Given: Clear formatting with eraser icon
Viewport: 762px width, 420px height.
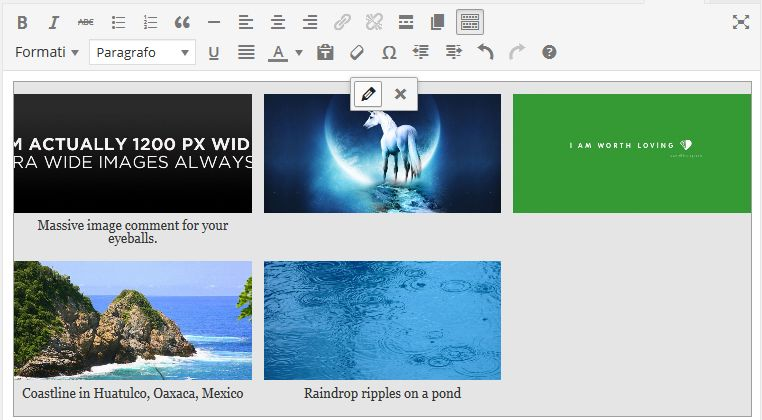Looking at the screenshot, I should [x=357, y=52].
